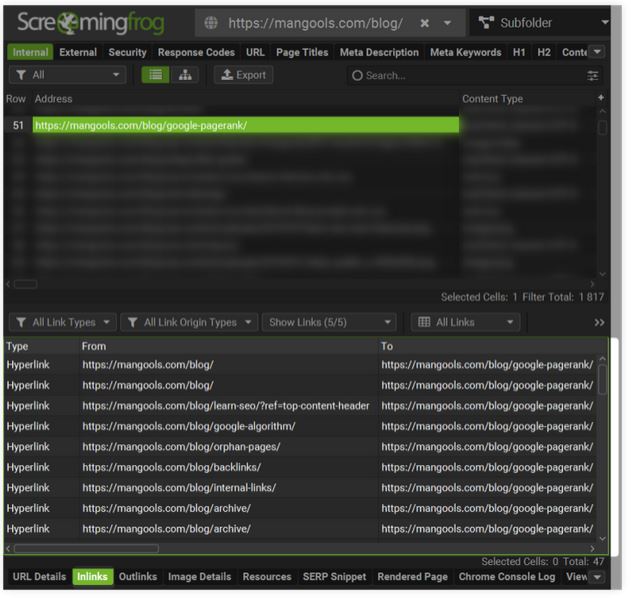The width and height of the screenshot is (631, 598).
Task: Select the H1 tab
Action: 519,52
